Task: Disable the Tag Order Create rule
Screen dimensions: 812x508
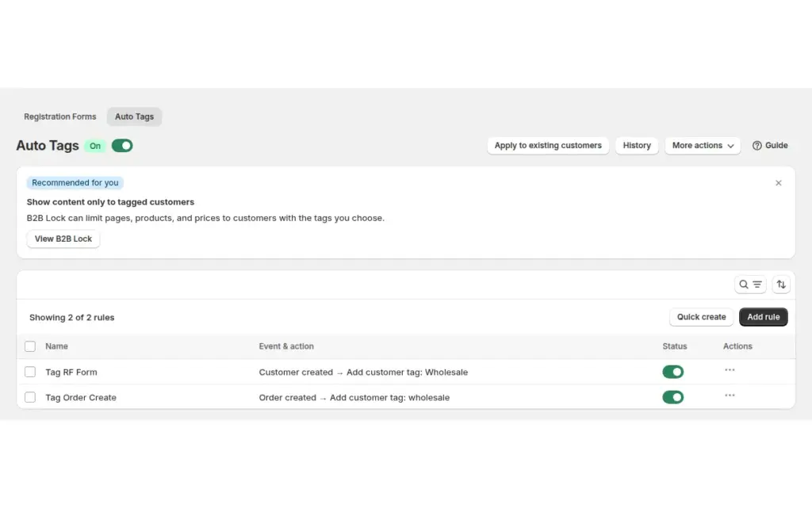Action: coord(672,397)
